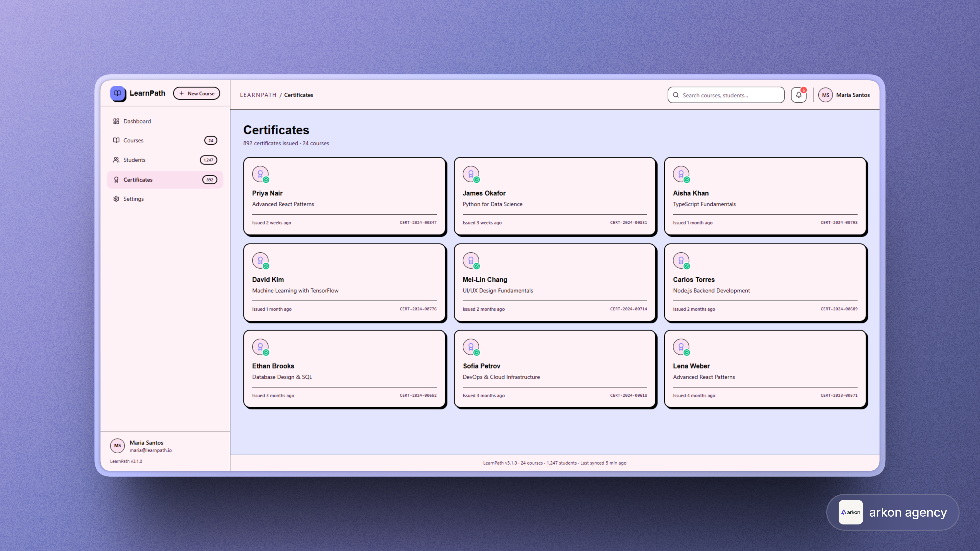Click the Courses book icon in sidebar
This screenshot has height=551, width=980.
116,140
